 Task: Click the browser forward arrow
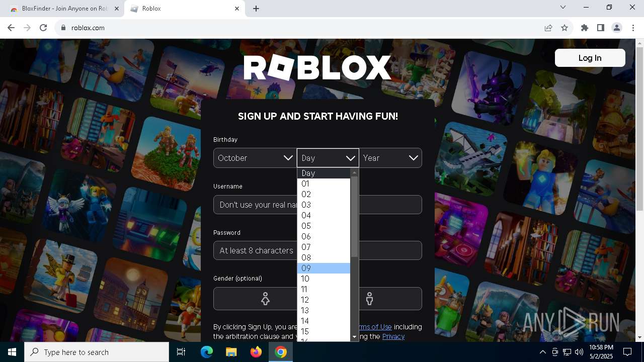27,28
